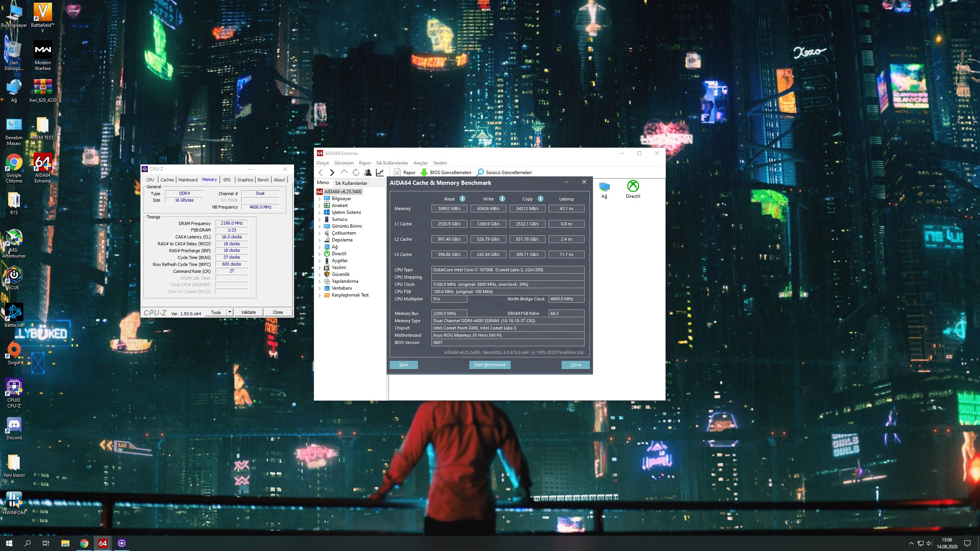Click the Tools button in CPU-Z

pyautogui.click(x=216, y=312)
